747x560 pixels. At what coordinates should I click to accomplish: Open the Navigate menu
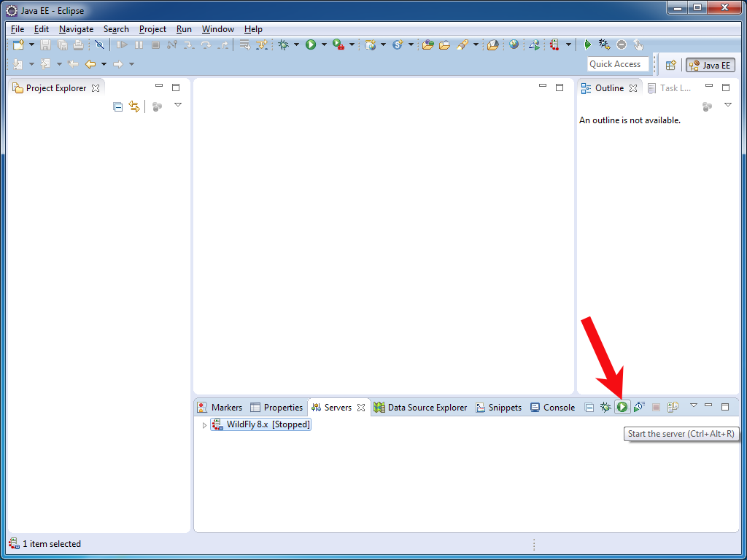click(x=76, y=29)
